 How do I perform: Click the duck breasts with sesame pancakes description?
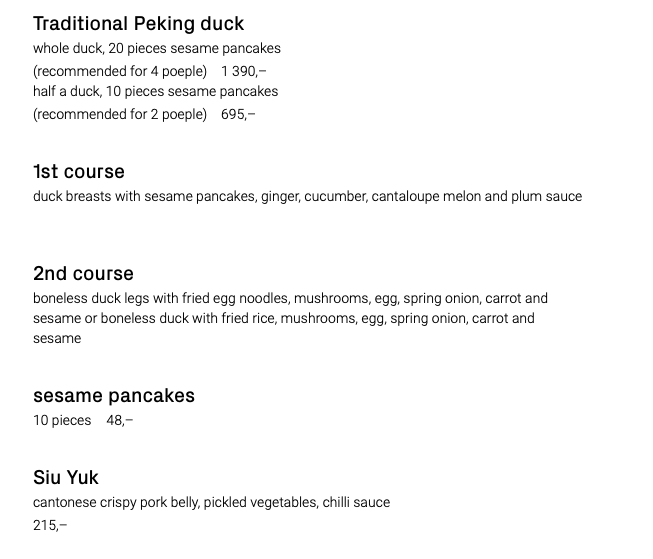pos(308,196)
